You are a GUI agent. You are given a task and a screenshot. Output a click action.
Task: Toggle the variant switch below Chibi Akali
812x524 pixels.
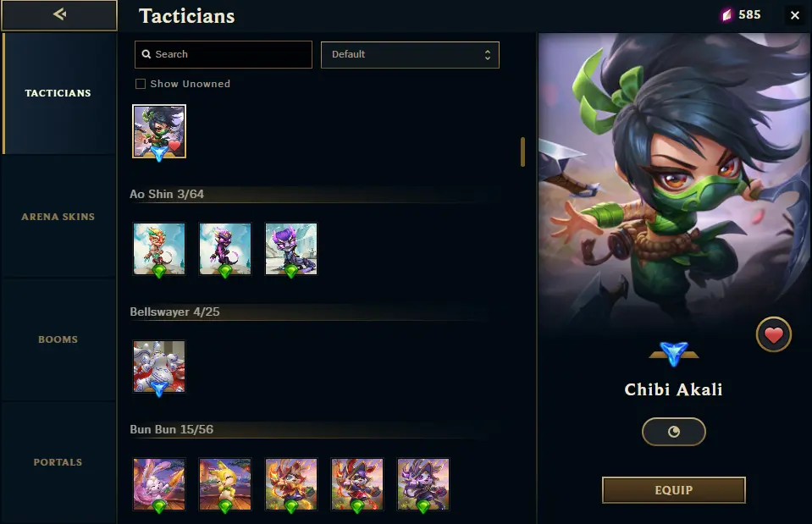pos(674,432)
